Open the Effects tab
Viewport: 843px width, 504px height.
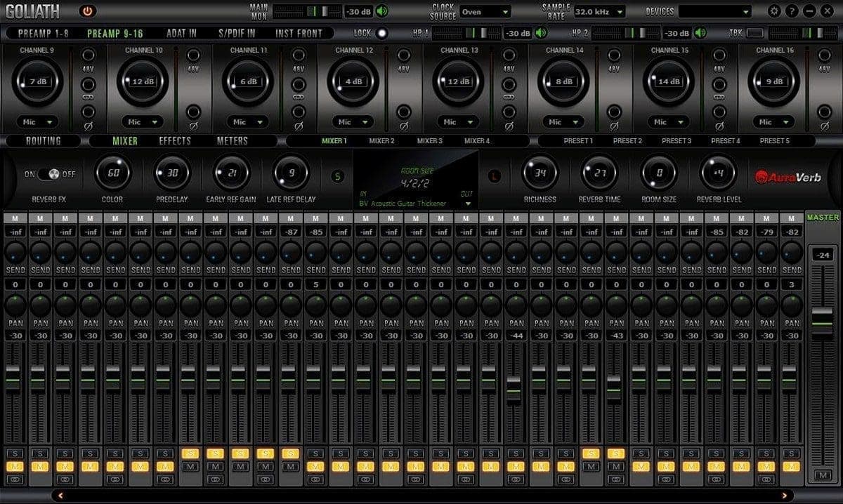[x=175, y=140]
